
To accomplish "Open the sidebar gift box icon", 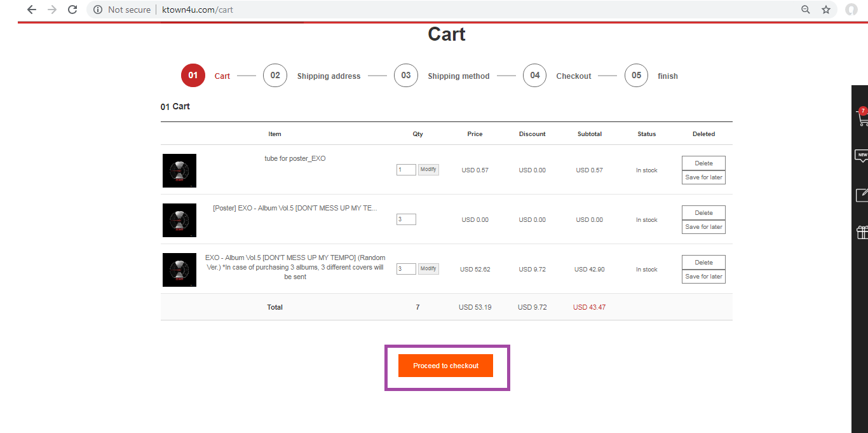I will point(862,232).
